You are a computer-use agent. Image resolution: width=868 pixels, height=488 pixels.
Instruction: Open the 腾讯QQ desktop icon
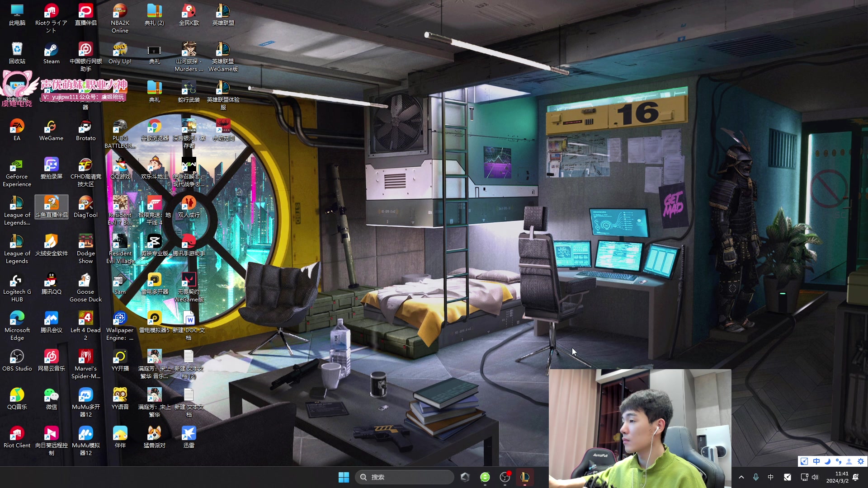click(x=51, y=284)
